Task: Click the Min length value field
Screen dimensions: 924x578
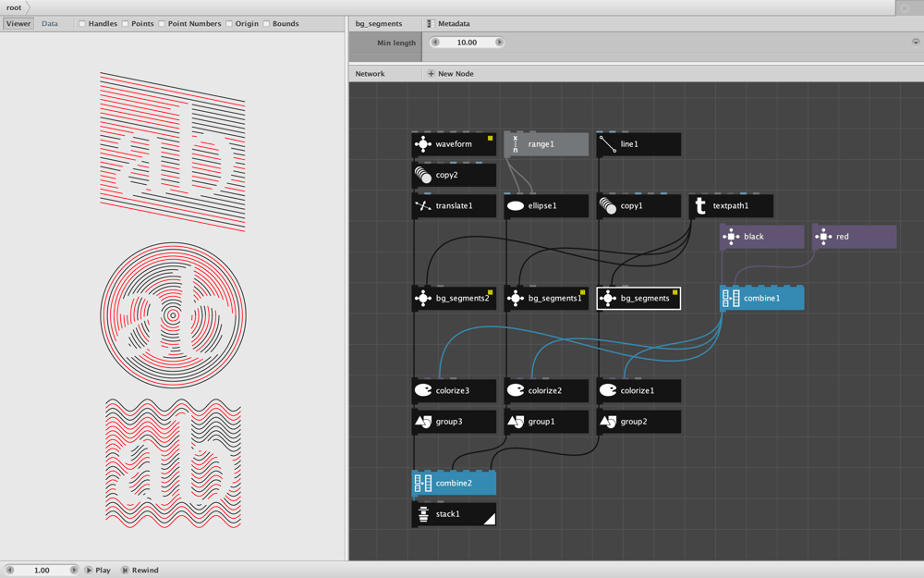Action: click(x=467, y=43)
